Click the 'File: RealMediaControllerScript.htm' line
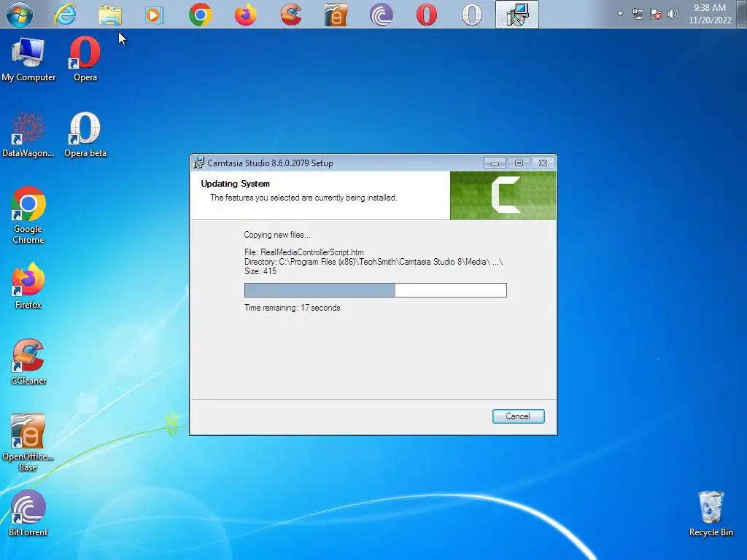The width and height of the screenshot is (747, 560). point(304,252)
